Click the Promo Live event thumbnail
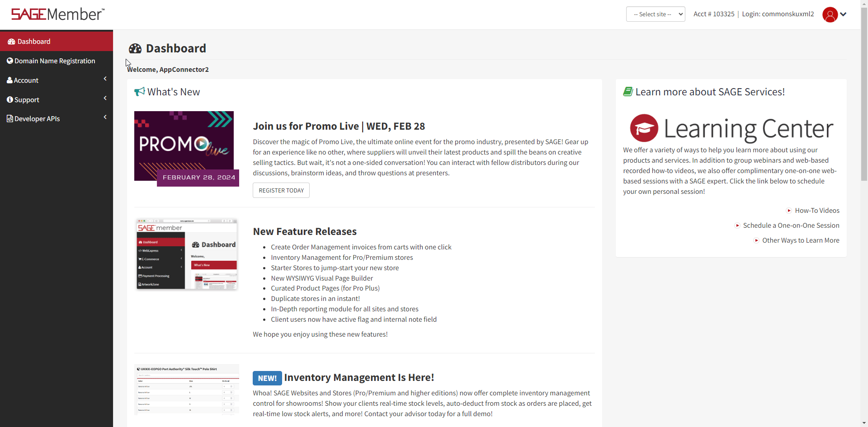 click(184, 145)
